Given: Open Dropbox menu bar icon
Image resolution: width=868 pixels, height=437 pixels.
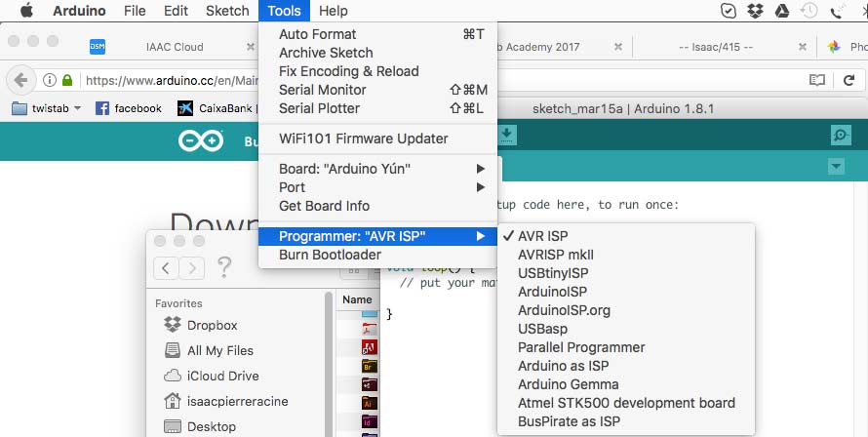Looking at the screenshot, I should [755, 11].
